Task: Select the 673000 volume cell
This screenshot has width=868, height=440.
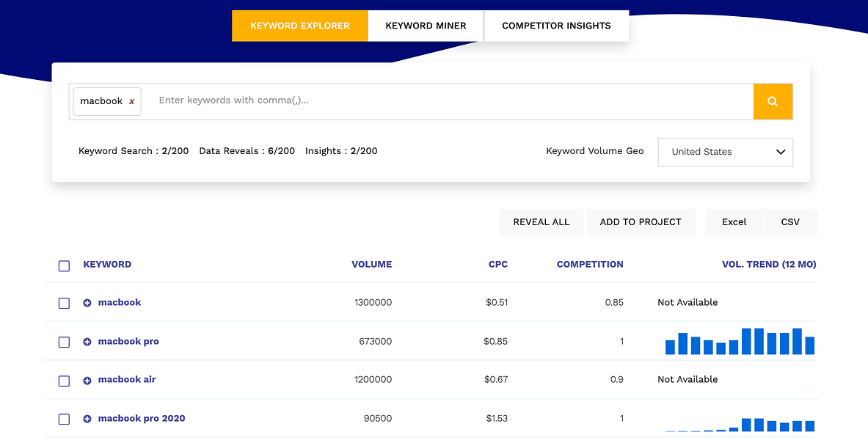Action: (x=376, y=341)
